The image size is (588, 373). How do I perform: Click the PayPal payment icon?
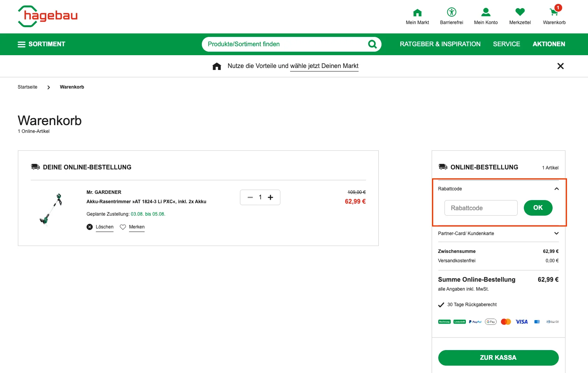[x=475, y=322]
